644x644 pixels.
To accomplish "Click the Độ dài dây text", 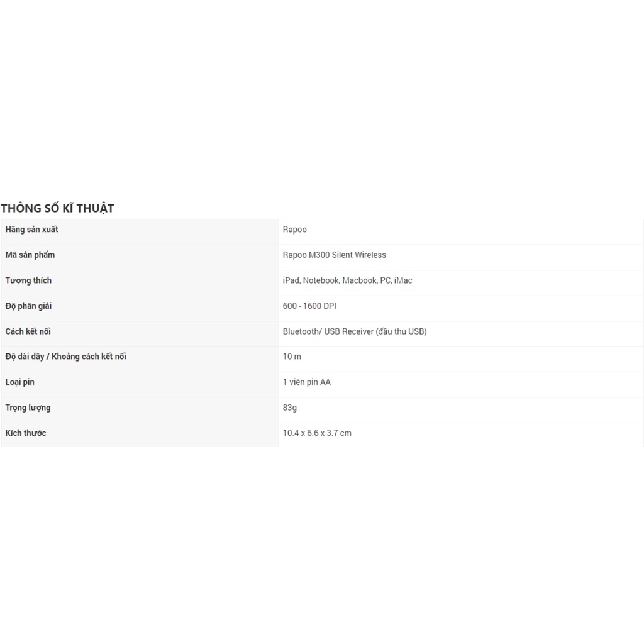I will pyautogui.click(x=25, y=357).
